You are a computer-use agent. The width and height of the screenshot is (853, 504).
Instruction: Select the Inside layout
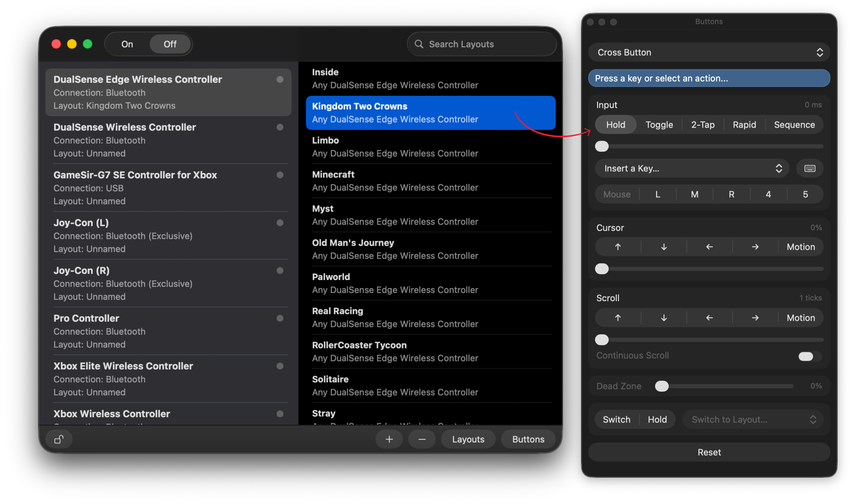pos(431,79)
